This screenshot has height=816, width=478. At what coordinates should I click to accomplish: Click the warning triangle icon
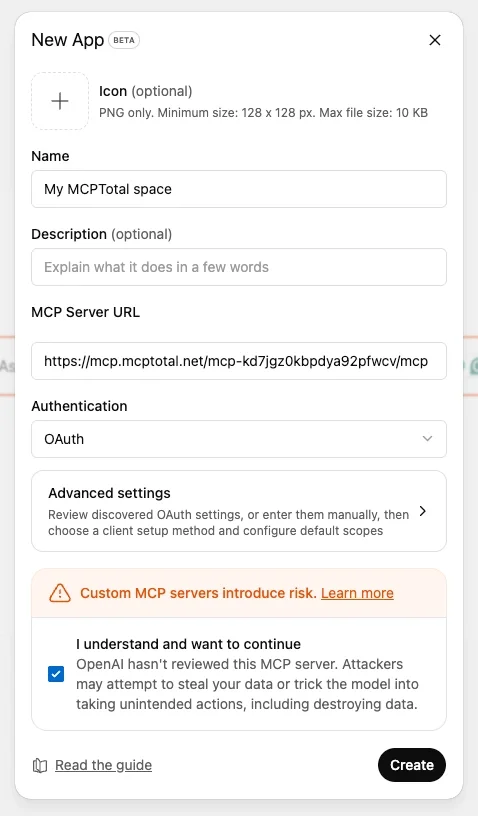tap(60, 593)
